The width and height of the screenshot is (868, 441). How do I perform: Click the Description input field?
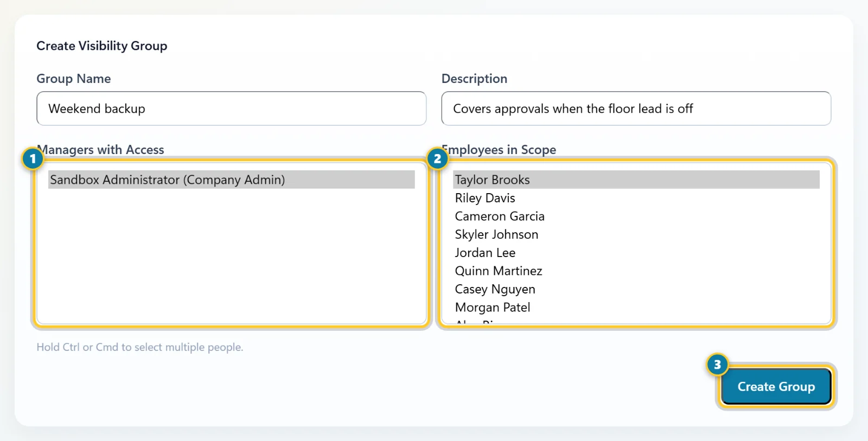pos(636,108)
